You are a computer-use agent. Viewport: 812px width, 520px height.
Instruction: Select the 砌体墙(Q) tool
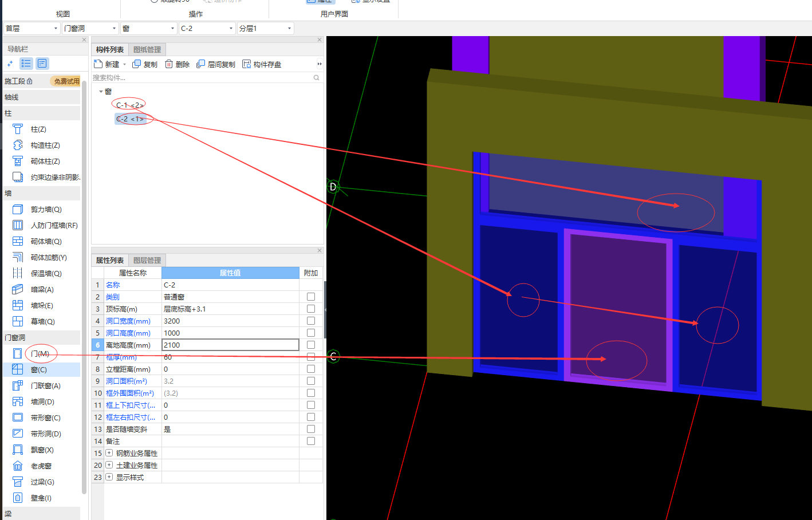(46, 242)
